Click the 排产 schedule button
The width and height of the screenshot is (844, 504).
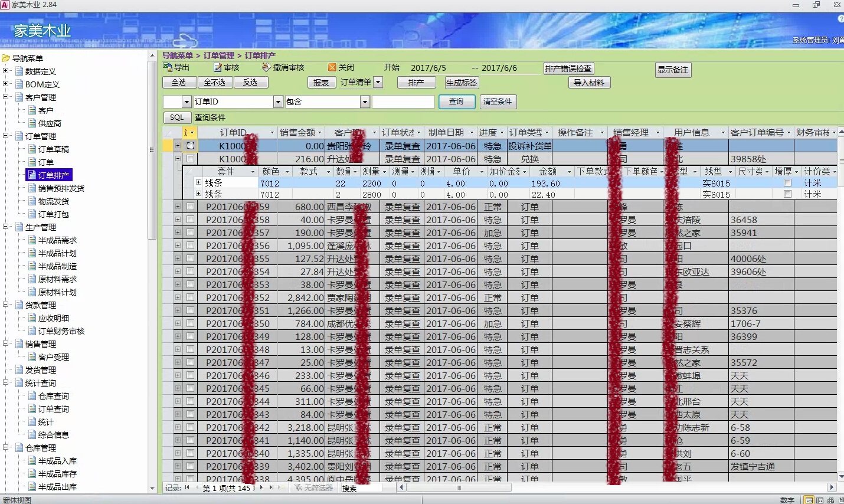[x=416, y=83]
